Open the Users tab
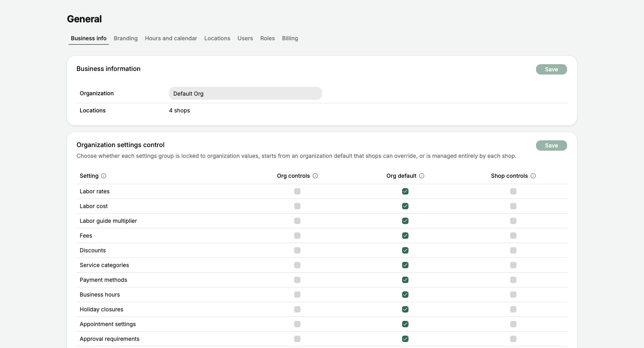The height and width of the screenshot is (348, 644). (245, 38)
